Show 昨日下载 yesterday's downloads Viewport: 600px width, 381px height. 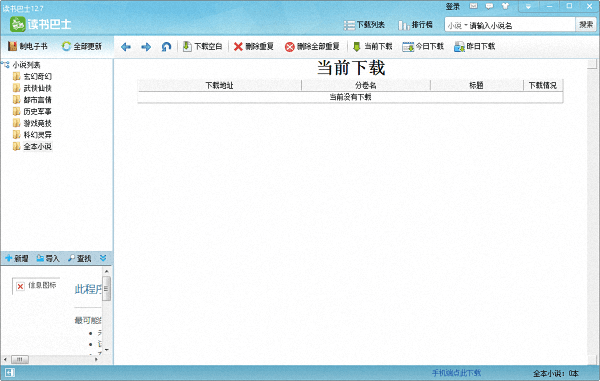pos(474,46)
